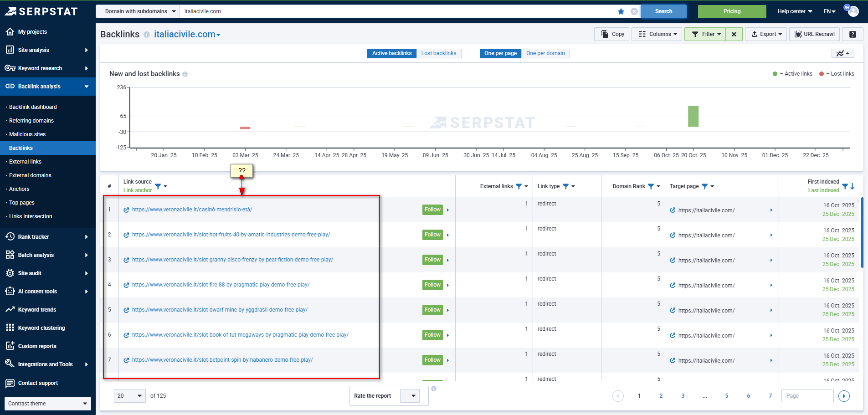The width and height of the screenshot is (868, 415).
Task: Click the favorite star icon in search bar
Action: pyautogui.click(x=621, y=11)
